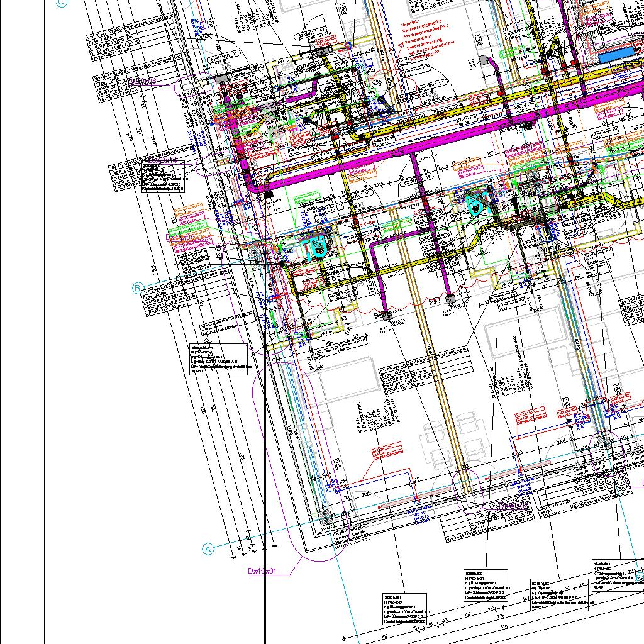Select grid axis bubble A
This screenshot has width=644, height=644.
tap(208, 549)
